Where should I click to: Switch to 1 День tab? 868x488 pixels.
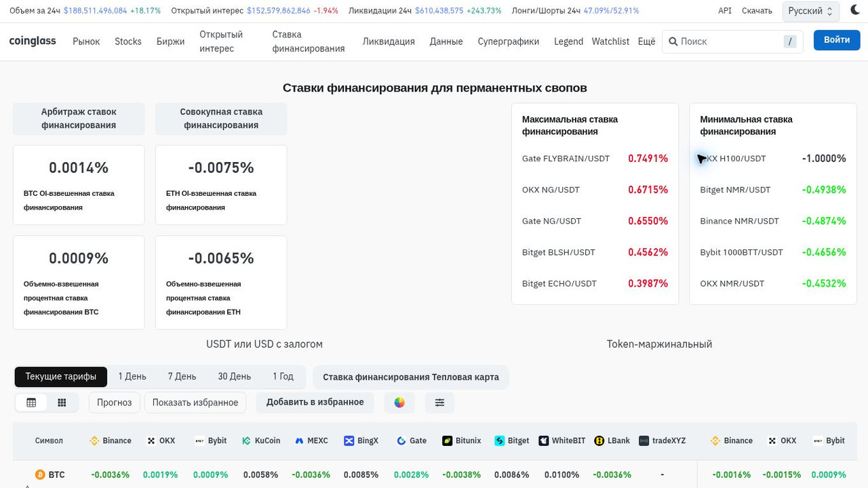click(132, 377)
